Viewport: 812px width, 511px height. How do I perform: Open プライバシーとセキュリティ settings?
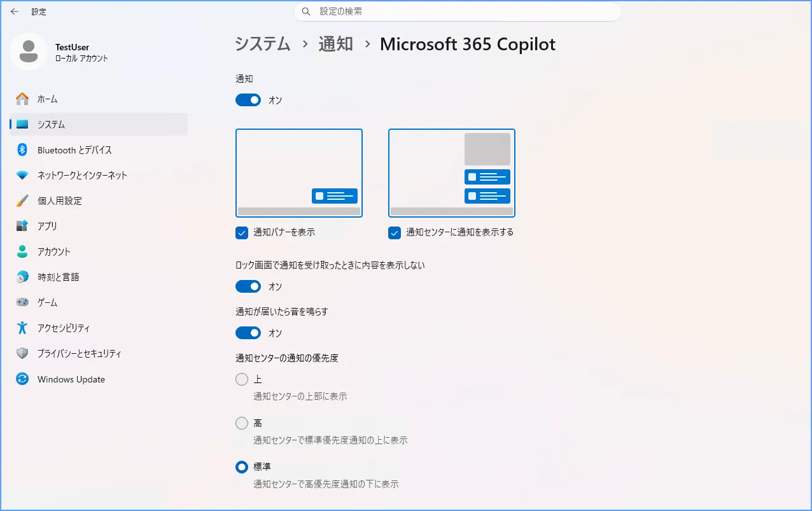99,353
